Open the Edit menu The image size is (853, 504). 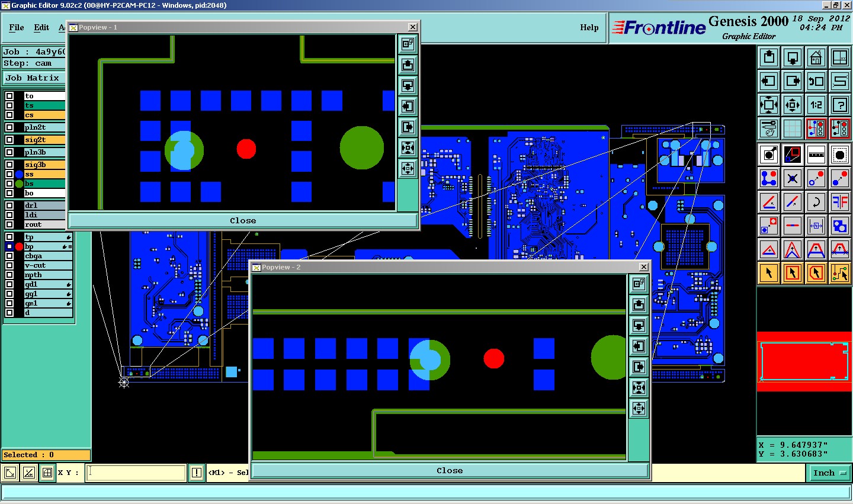click(41, 27)
